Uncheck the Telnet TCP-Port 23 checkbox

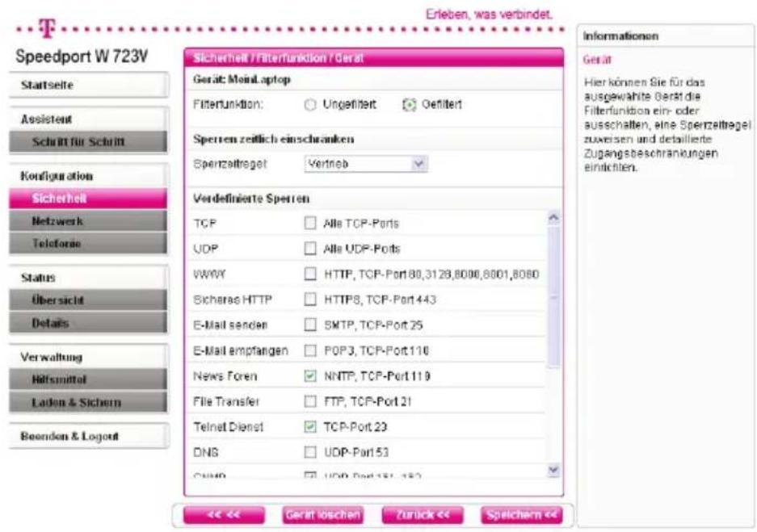tap(310, 427)
